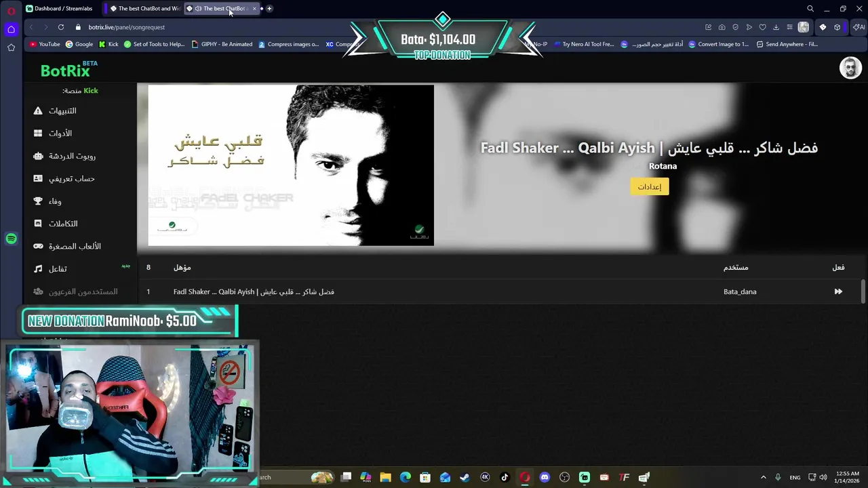Click the page vertical scrollbar

863,291
